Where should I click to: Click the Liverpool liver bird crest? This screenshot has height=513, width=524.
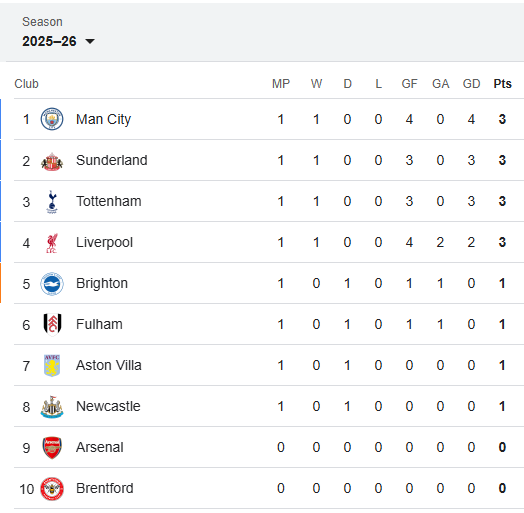(52, 243)
